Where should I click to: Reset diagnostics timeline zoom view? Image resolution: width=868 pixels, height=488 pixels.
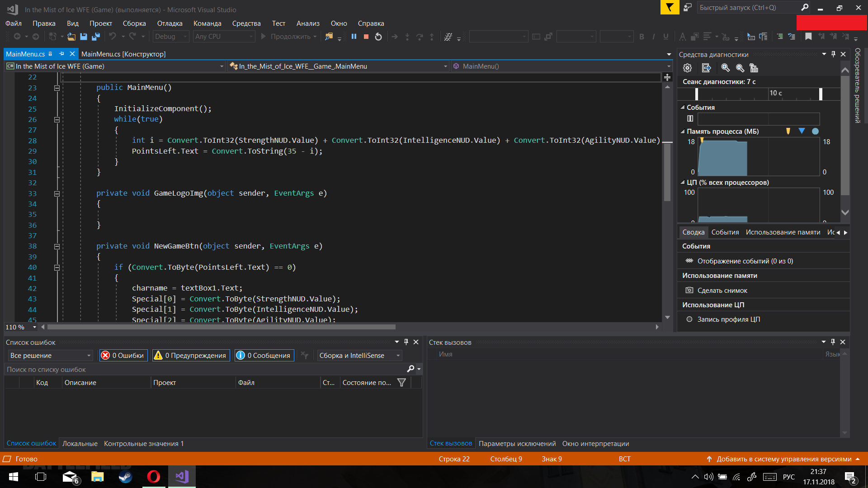754,68
